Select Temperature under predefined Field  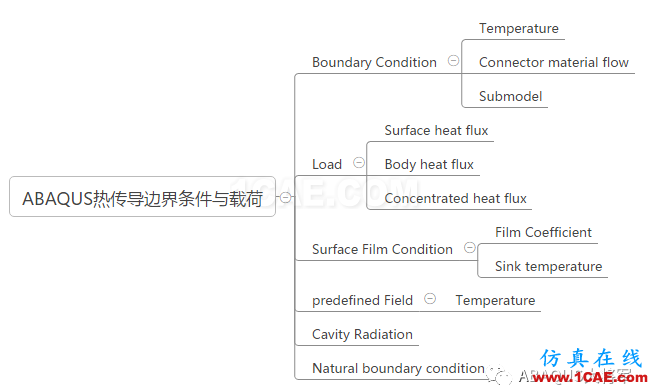pos(495,301)
